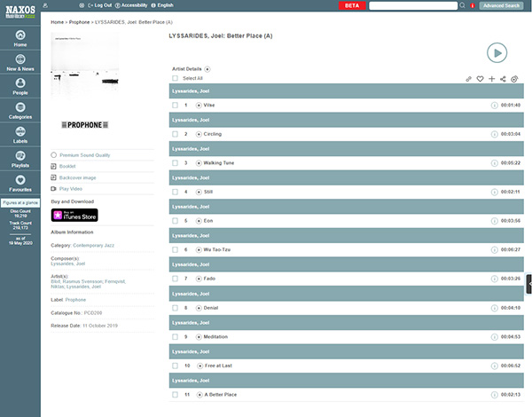Open the Labels section in the sidebar
The height and width of the screenshot is (417, 532).
tap(20, 134)
